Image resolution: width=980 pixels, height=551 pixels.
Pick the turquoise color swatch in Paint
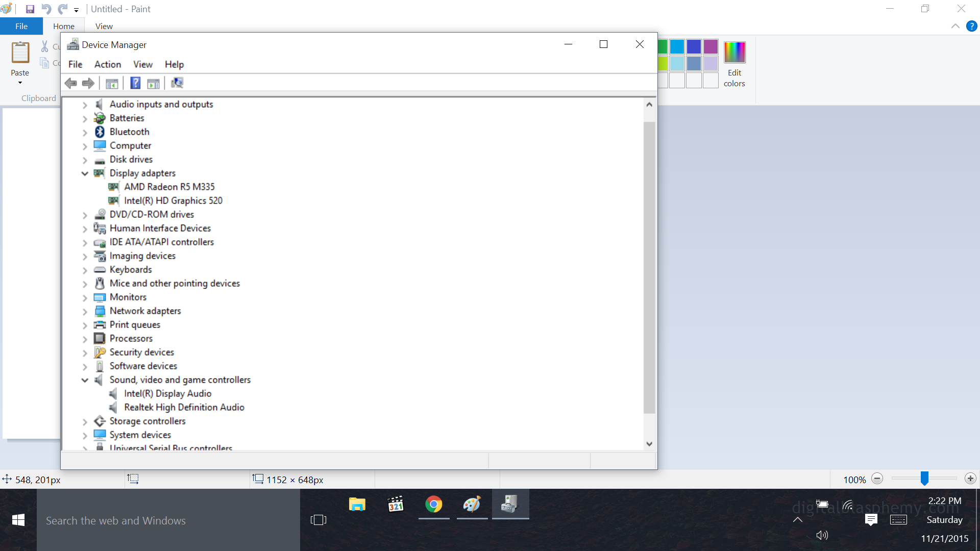tap(677, 47)
